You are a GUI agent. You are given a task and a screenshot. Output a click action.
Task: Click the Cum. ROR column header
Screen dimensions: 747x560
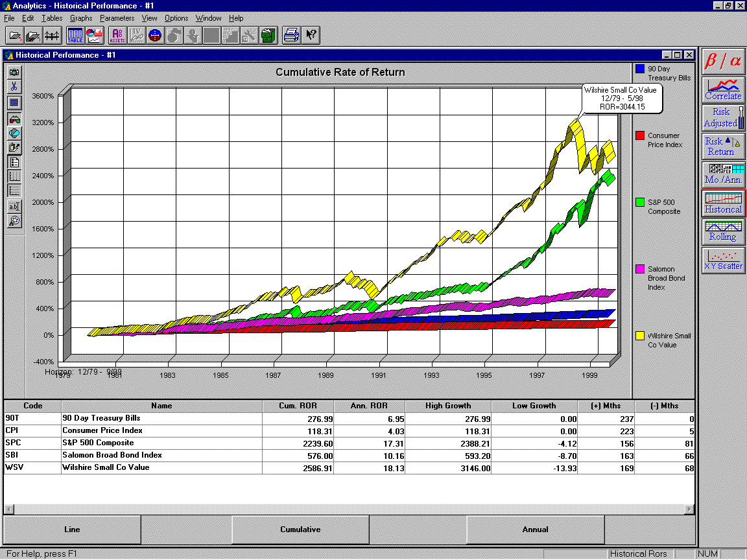click(x=298, y=406)
